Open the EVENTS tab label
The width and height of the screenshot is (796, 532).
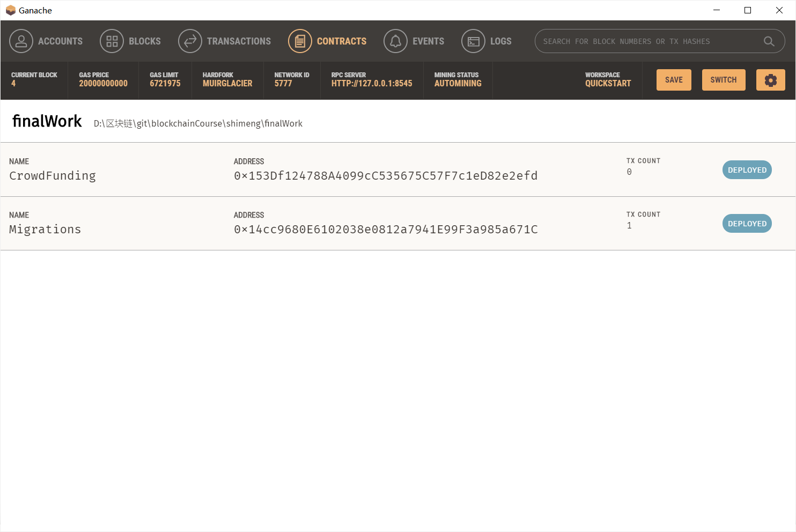pos(428,41)
